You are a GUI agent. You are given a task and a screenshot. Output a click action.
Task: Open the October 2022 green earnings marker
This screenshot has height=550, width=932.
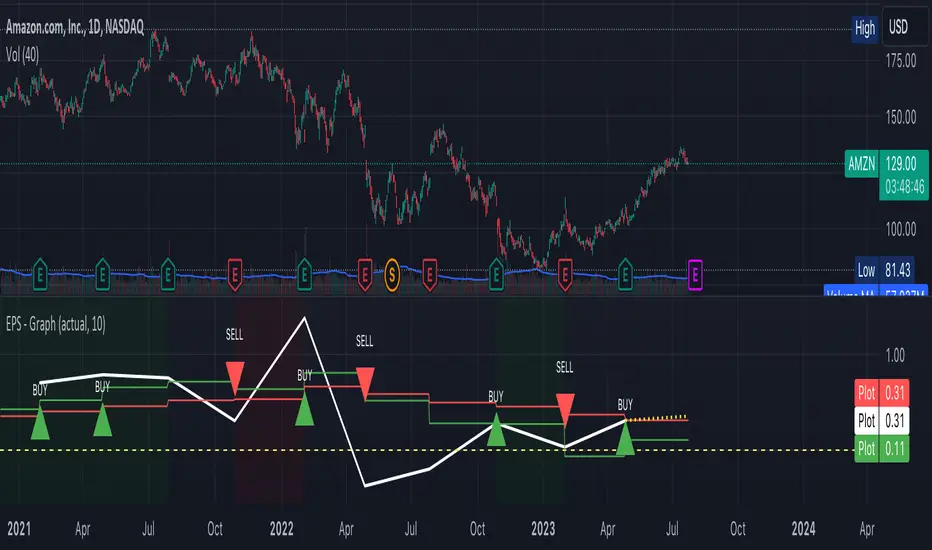pyautogui.click(x=496, y=275)
